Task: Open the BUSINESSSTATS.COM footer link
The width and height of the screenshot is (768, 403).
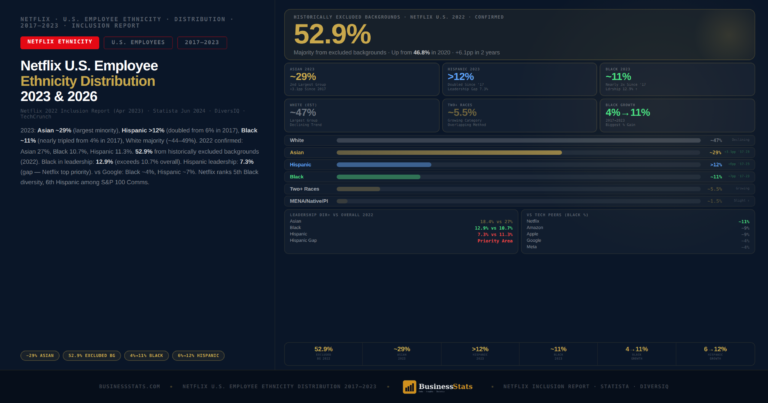Action: pyautogui.click(x=129, y=386)
